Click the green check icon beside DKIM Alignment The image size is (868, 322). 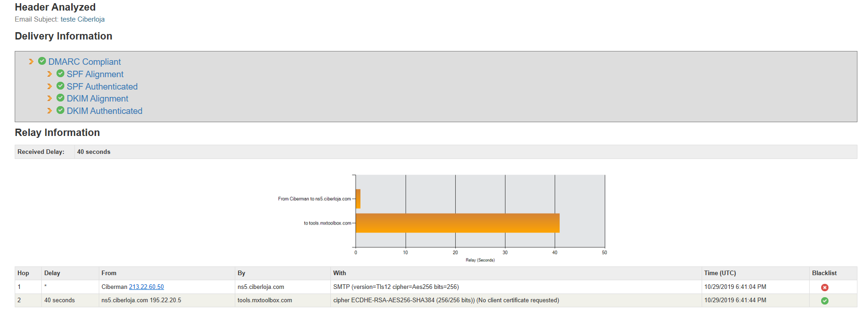(60, 98)
